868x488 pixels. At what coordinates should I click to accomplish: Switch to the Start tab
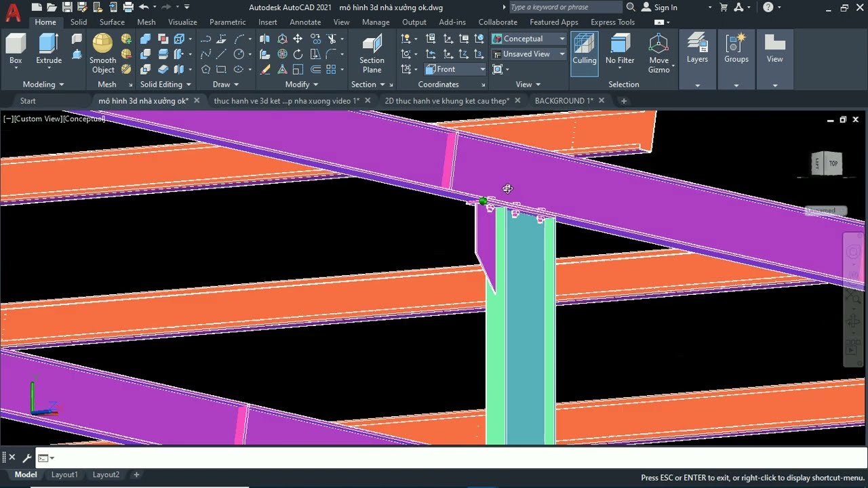click(28, 101)
